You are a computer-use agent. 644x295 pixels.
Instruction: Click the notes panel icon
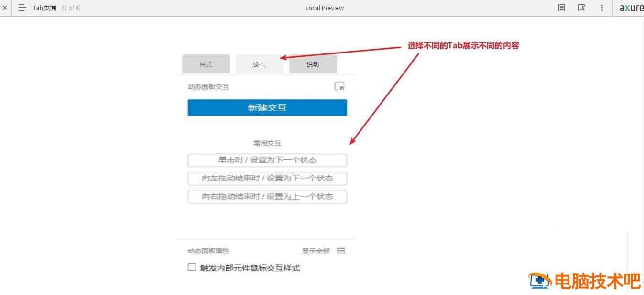(561, 8)
